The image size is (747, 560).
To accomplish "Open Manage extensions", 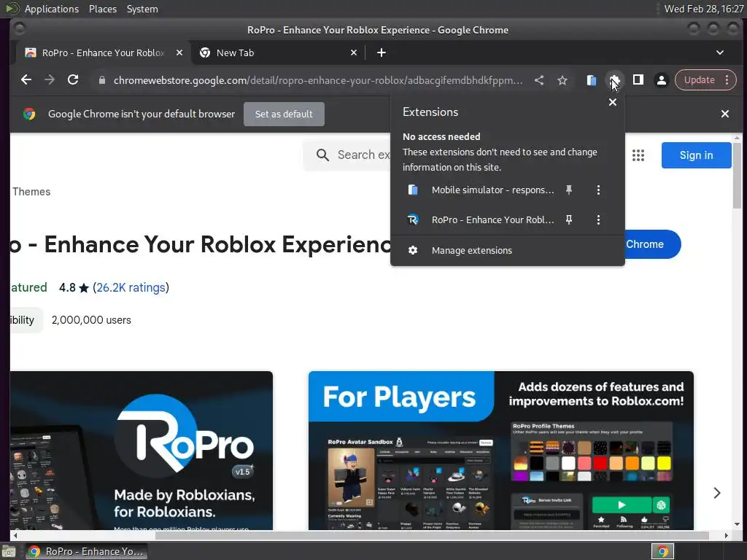I will click(x=508, y=251).
